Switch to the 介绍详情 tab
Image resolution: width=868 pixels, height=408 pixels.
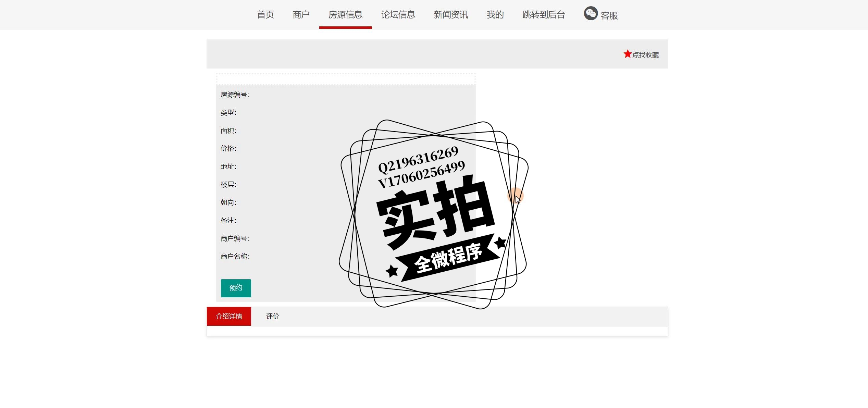pyautogui.click(x=229, y=316)
